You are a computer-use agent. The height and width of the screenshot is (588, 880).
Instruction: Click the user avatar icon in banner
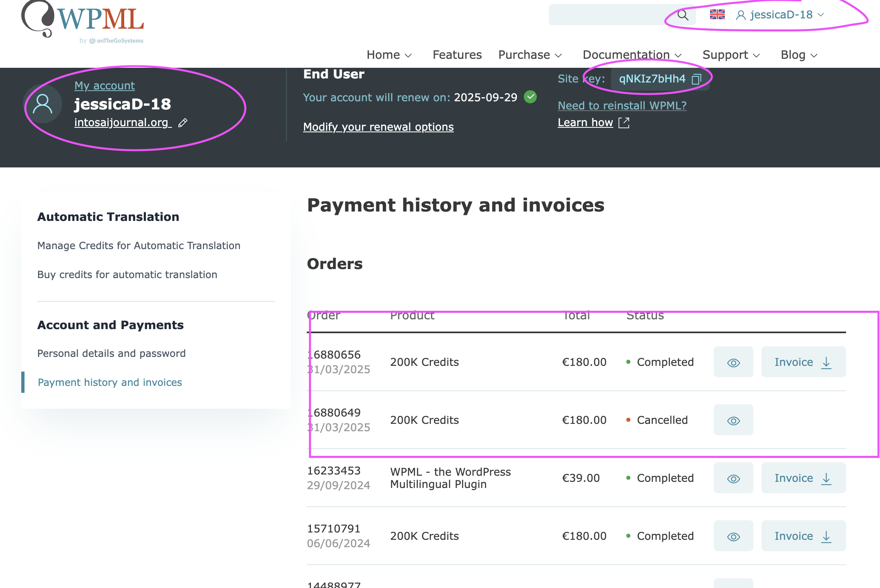(42, 104)
